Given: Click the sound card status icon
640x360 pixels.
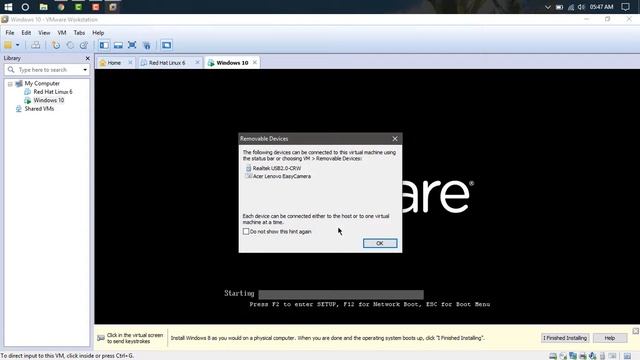Looking at the screenshot, I should click(x=593, y=356).
